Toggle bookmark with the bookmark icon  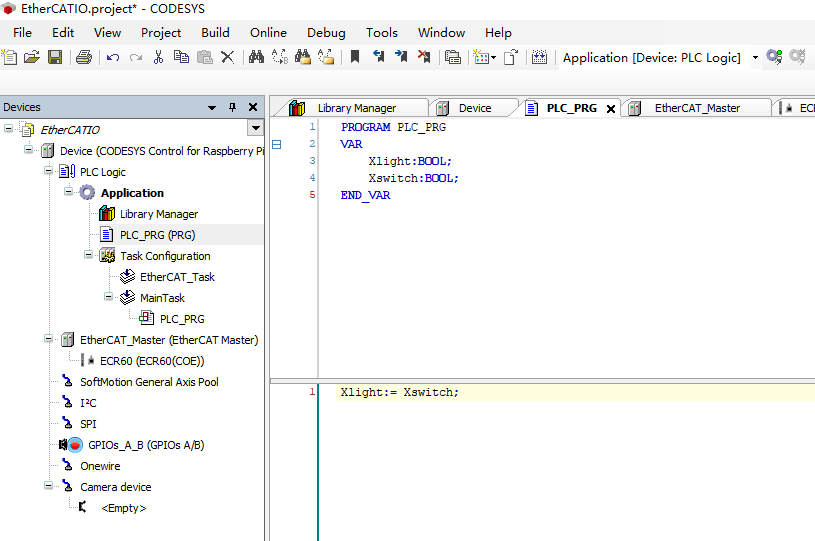(x=355, y=57)
